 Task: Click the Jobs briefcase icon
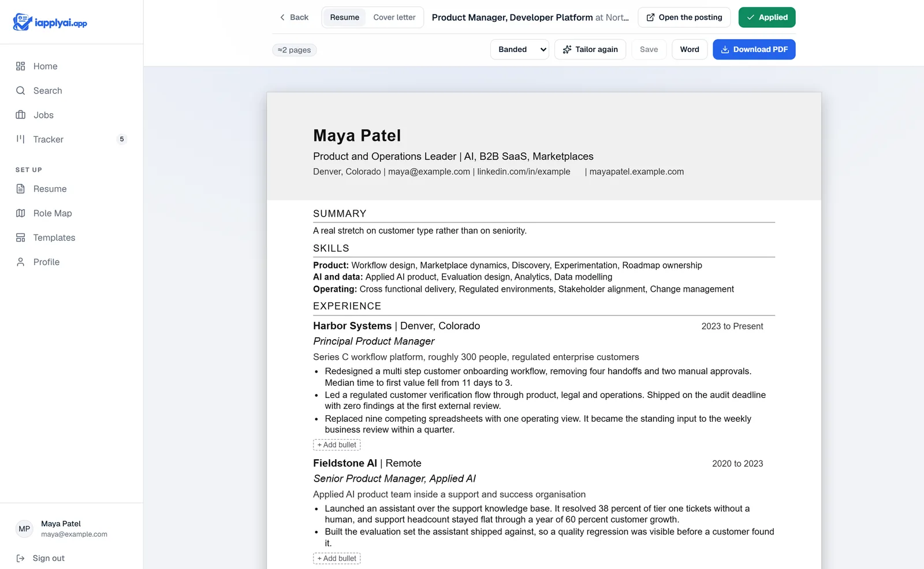[x=21, y=115]
